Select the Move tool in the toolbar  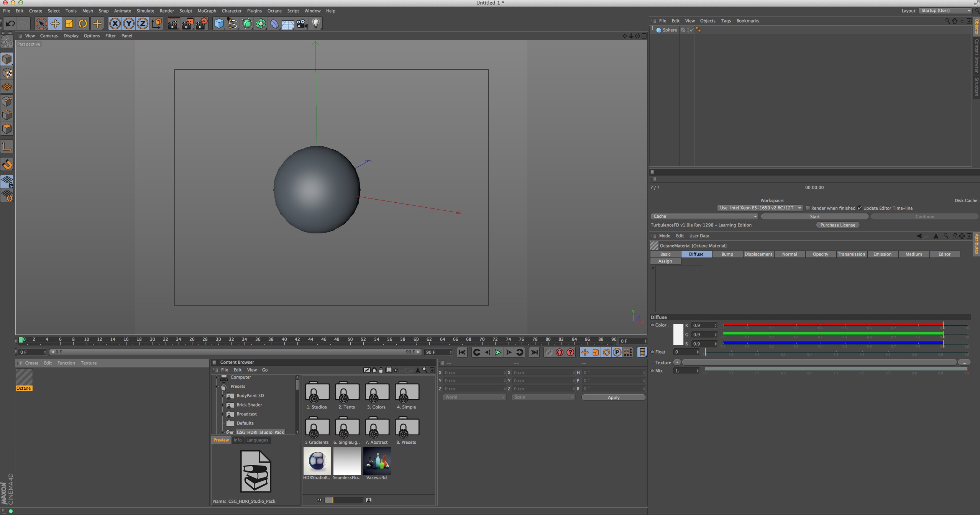pos(55,24)
